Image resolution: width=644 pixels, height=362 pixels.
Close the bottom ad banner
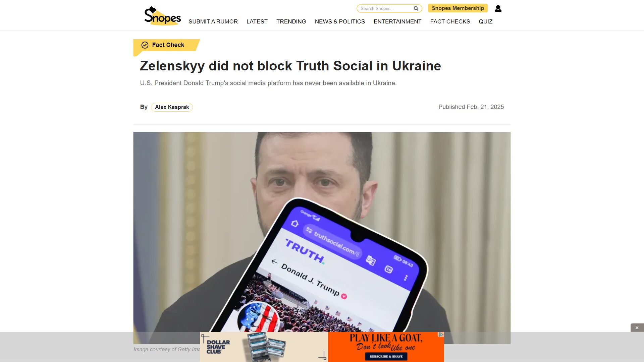(x=637, y=328)
